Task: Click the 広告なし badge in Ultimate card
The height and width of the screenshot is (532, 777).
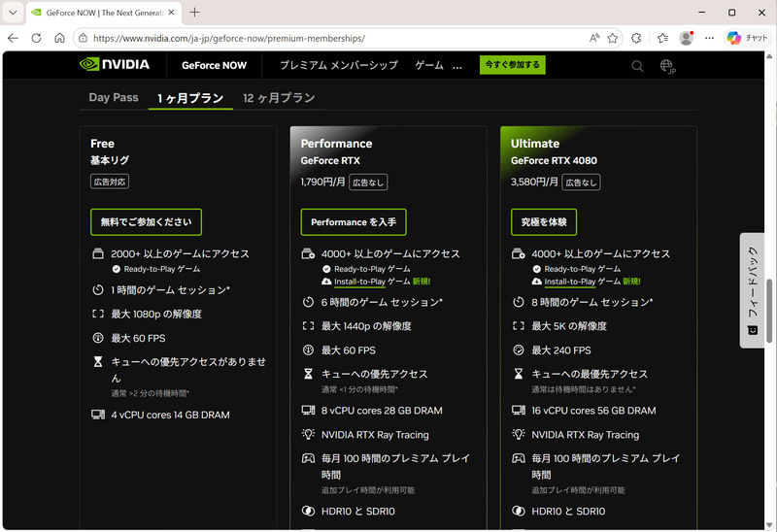Action: coord(581,183)
